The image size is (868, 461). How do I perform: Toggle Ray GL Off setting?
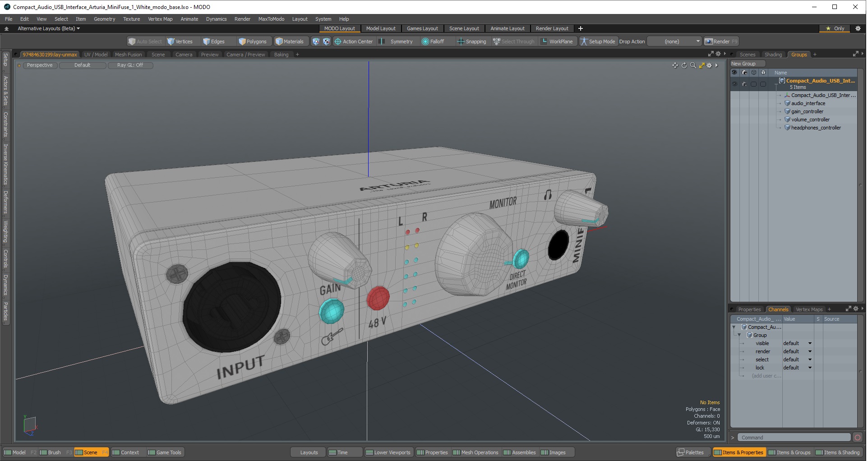click(x=130, y=65)
